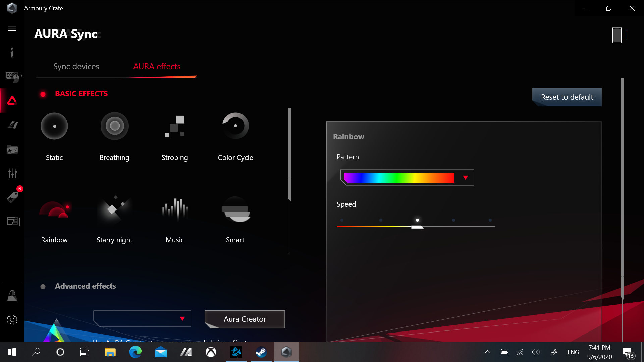
Task: Open the Game Library controller icon
Action: point(12,149)
